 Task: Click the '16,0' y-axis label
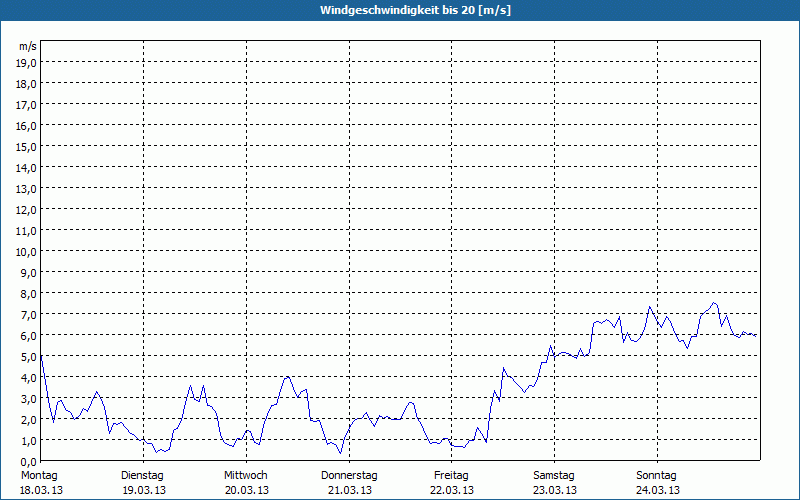(x=27, y=126)
